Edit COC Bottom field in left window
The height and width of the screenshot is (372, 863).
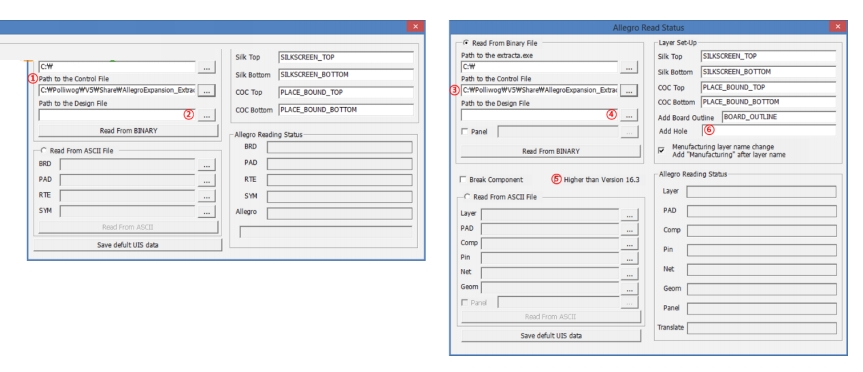(x=346, y=110)
